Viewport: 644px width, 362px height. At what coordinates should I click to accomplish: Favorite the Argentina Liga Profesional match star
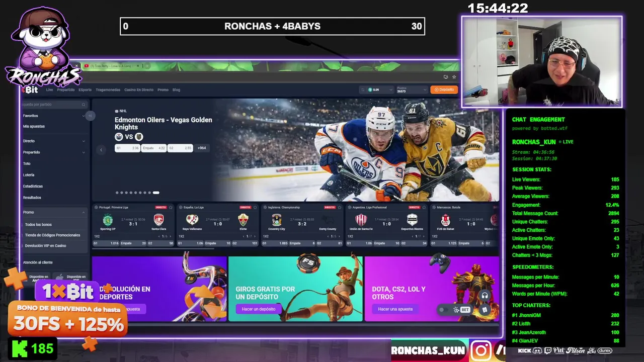(x=424, y=207)
